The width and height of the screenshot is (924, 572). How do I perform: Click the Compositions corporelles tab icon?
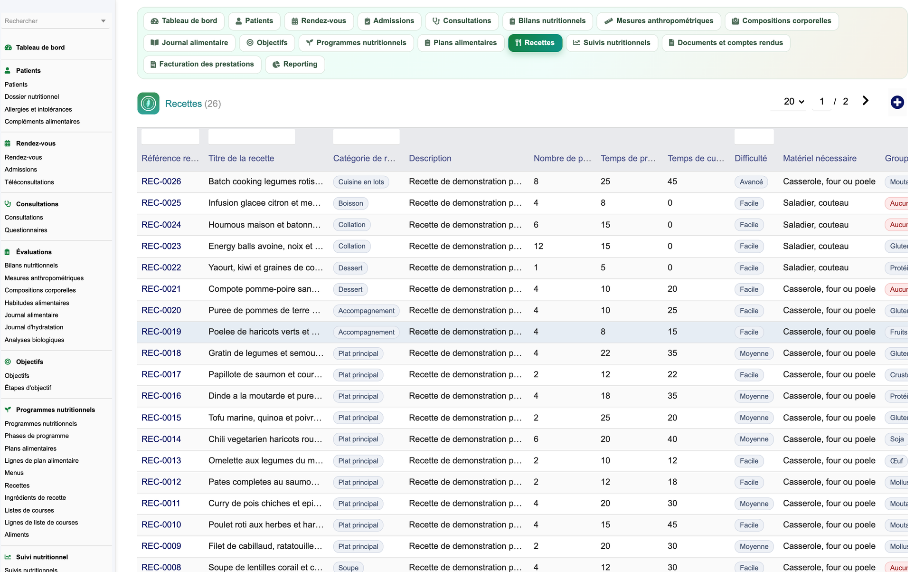735,21
